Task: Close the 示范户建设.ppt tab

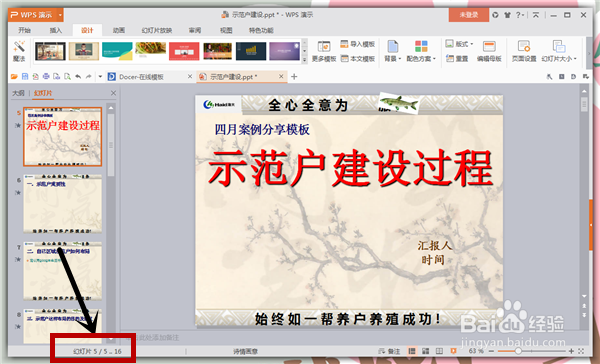Action: pos(281,77)
